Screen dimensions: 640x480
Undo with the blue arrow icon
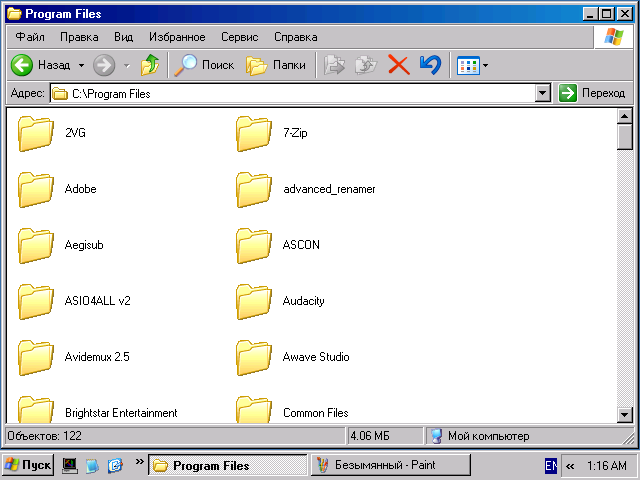coord(430,65)
